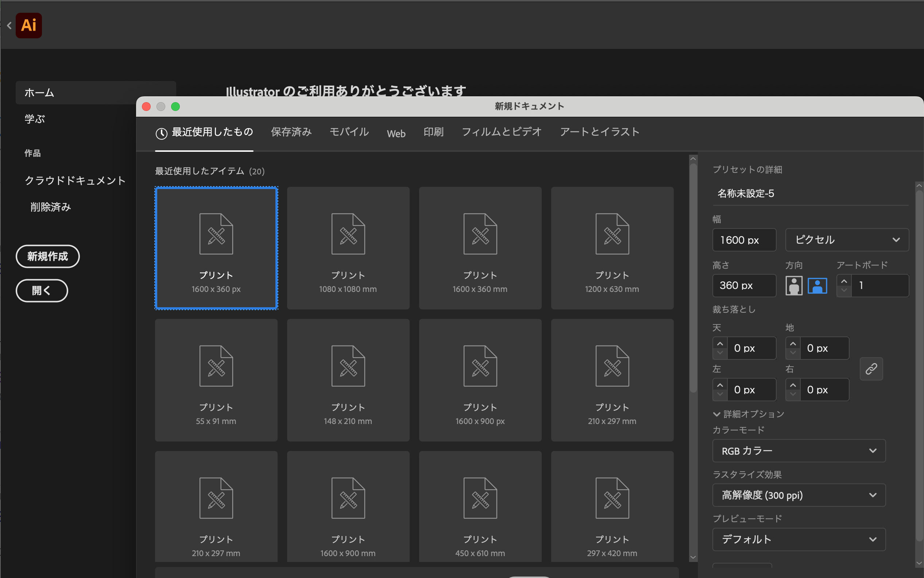Screen dimensions: 924x578
Task: Choose the 1080 x 1080 mm preset
Action: coord(348,248)
